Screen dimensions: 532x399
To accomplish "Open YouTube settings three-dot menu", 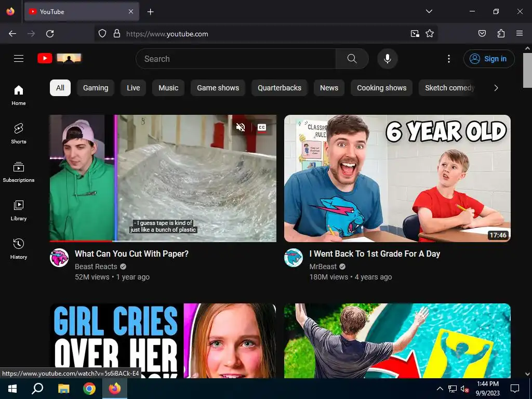I will 449,59.
